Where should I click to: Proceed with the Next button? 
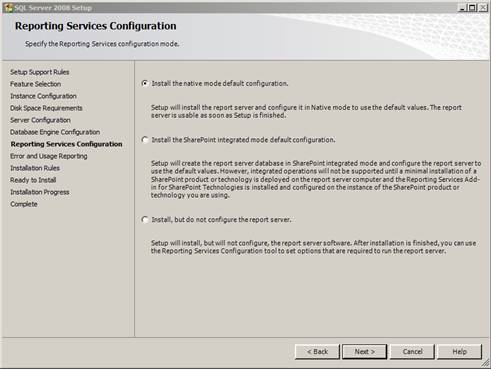(x=365, y=352)
